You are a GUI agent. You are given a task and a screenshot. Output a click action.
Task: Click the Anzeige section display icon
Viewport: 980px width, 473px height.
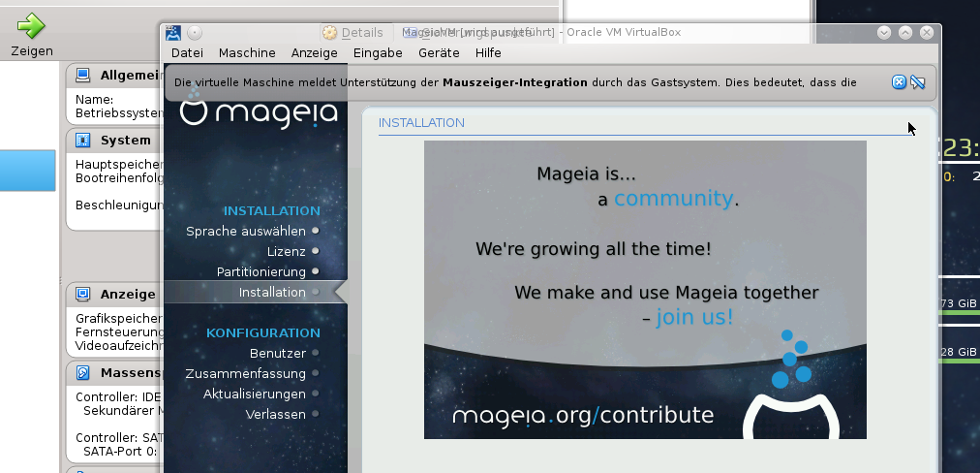[82, 294]
